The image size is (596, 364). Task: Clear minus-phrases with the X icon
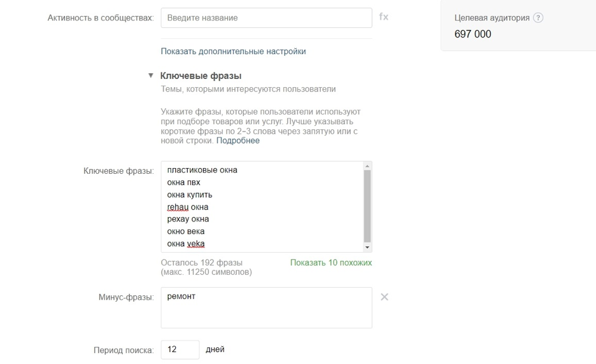click(x=384, y=297)
